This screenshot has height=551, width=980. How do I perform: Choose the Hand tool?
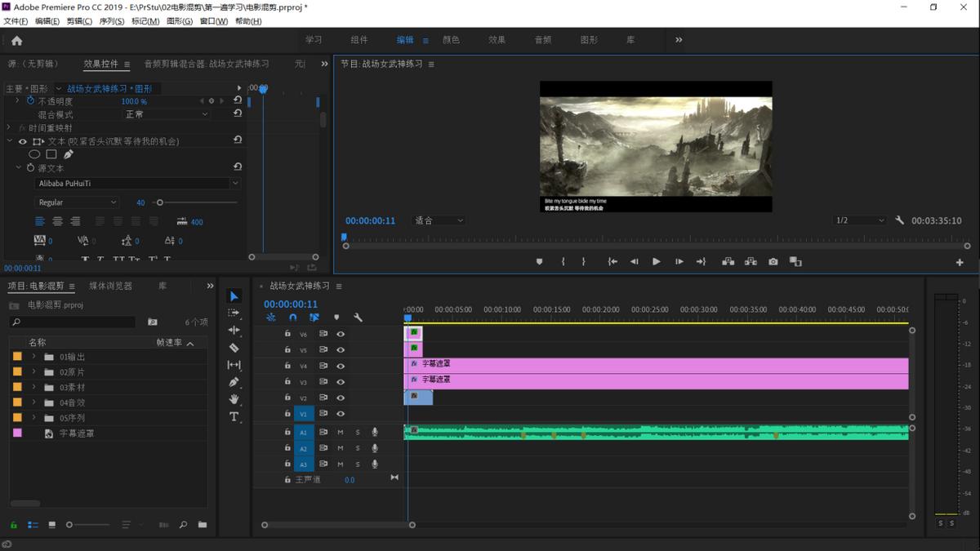pyautogui.click(x=234, y=399)
